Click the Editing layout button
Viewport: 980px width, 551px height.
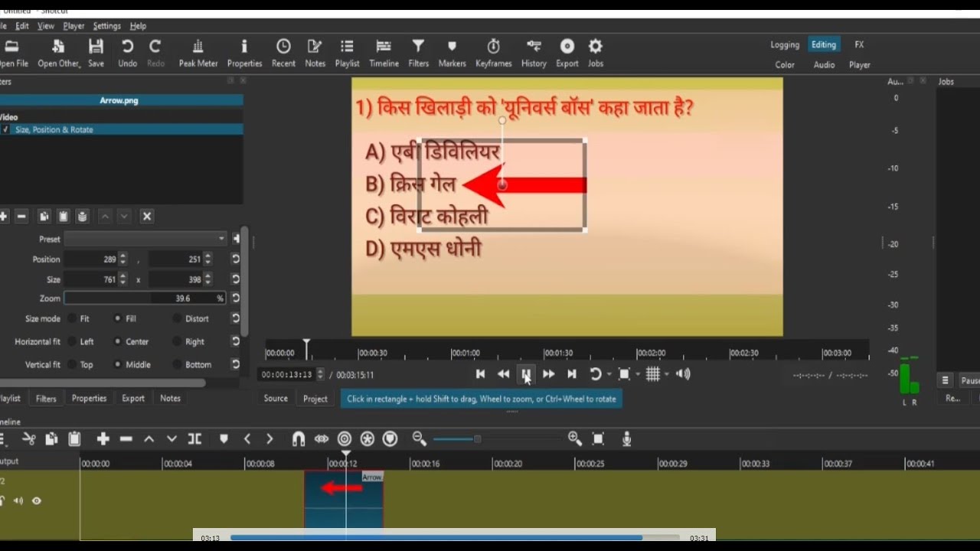[824, 45]
